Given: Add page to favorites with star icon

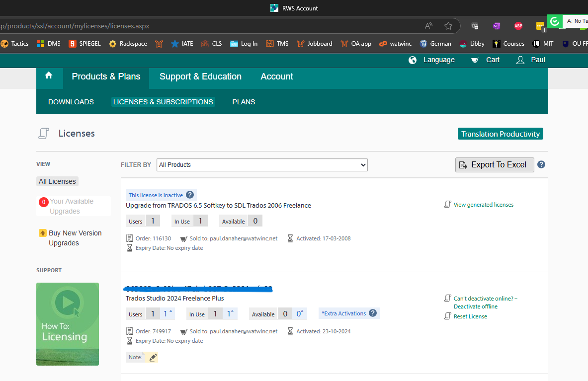Looking at the screenshot, I should [448, 26].
